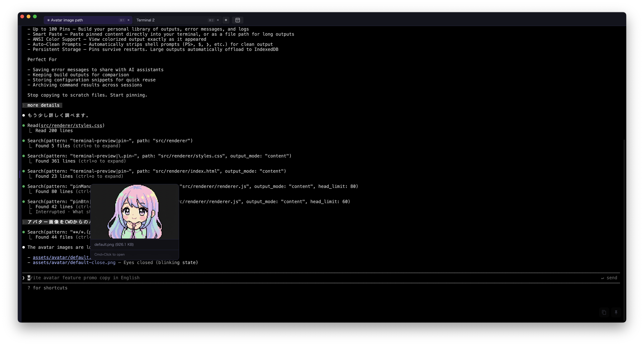Close the Terminal 2 tab

218,20
